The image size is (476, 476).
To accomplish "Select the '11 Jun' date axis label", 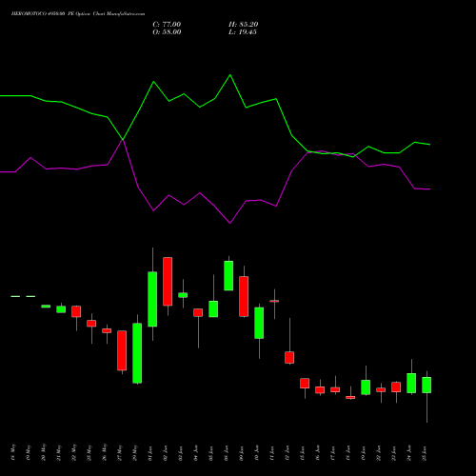I will [272, 453].
